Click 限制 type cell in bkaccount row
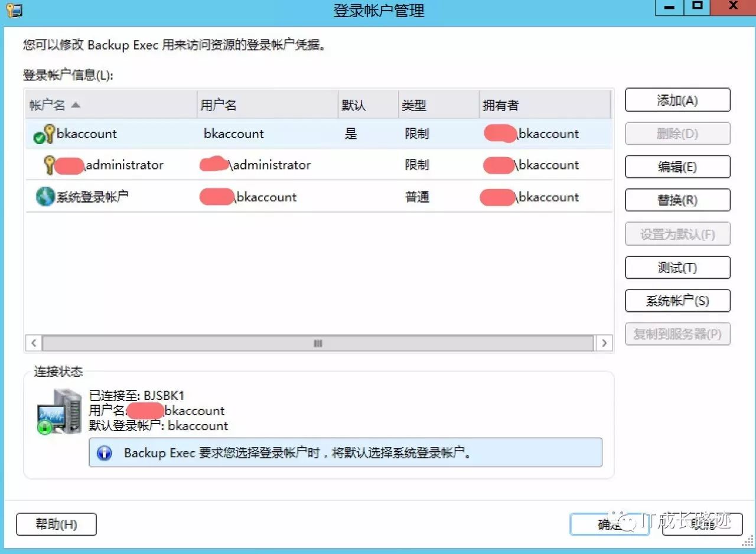756x554 pixels. point(417,134)
